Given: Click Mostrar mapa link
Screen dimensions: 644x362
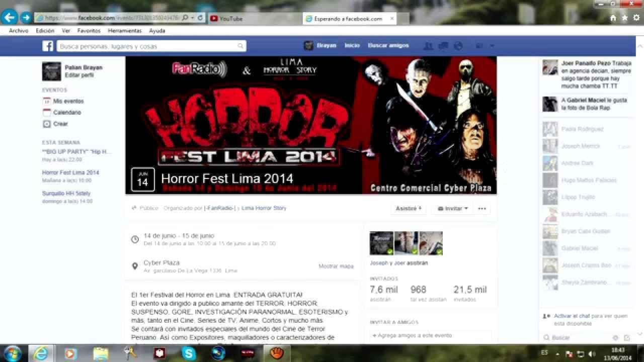Looking at the screenshot, I should pos(336,266).
